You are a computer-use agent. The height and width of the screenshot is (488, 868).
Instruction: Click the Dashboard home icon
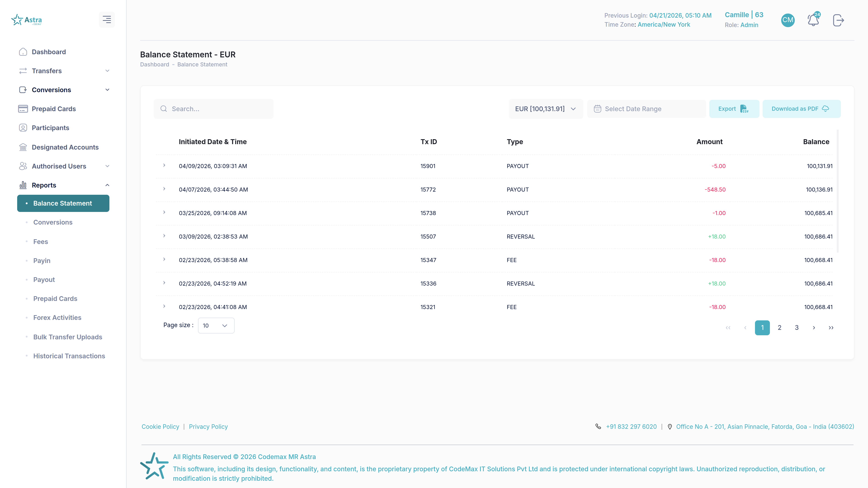[x=23, y=52]
